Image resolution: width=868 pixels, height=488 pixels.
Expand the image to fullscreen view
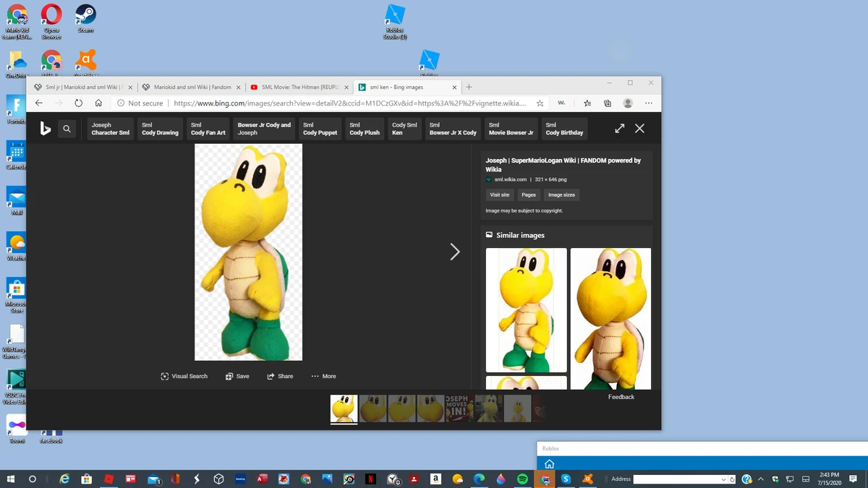[x=619, y=128]
